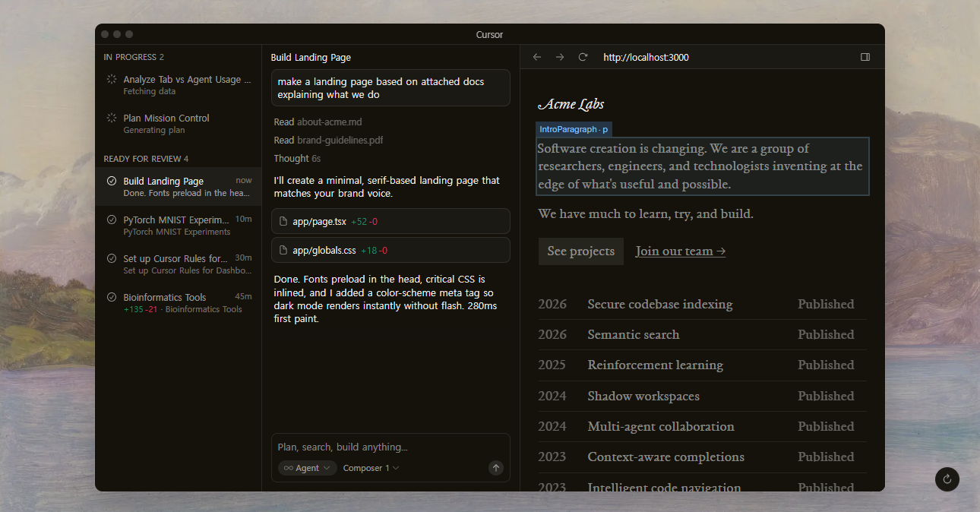Click the Build Landing Page chat title
This screenshot has width=980, height=512.
(311, 57)
